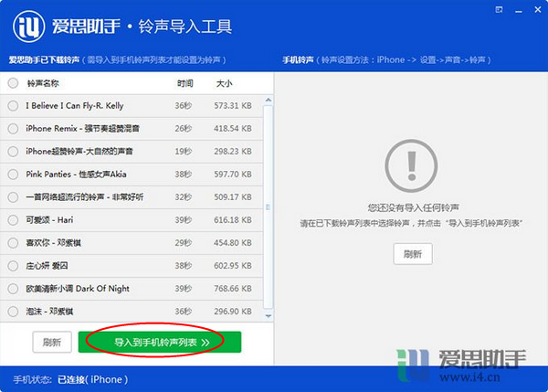Select 欧美清新小调 Dark Of Night radio
Viewport: 548px width, 392px height.
click(13, 289)
